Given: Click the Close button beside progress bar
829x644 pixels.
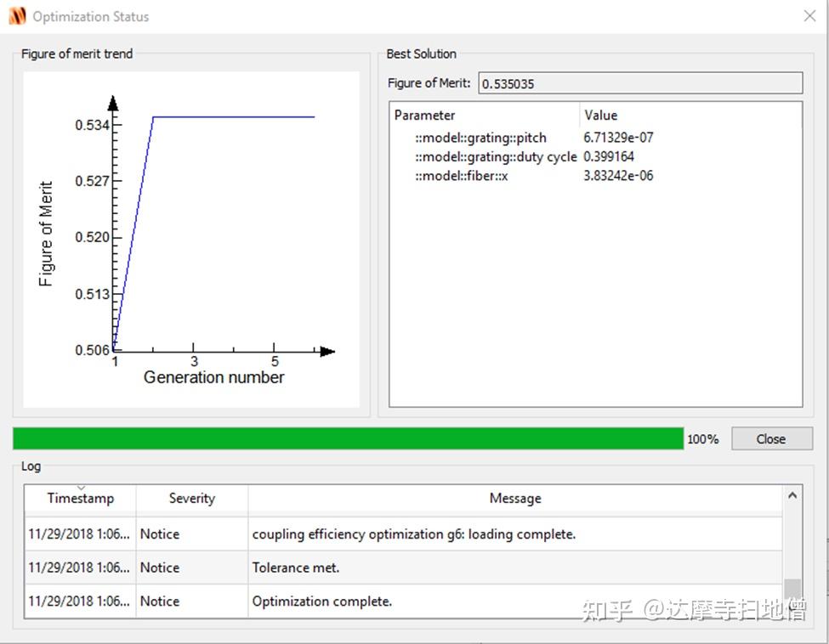Looking at the screenshot, I should coord(771,438).
